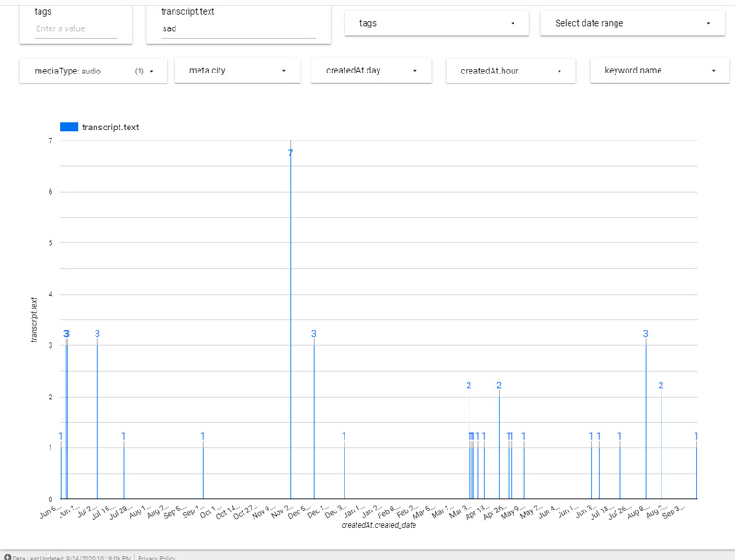Click the tallest bar labeled 7
The image size is (735, 560).
[x=291, y=321]
